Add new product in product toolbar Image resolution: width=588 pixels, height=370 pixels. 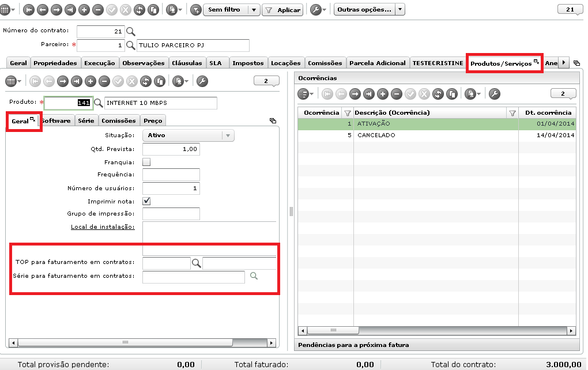(91, 81)
